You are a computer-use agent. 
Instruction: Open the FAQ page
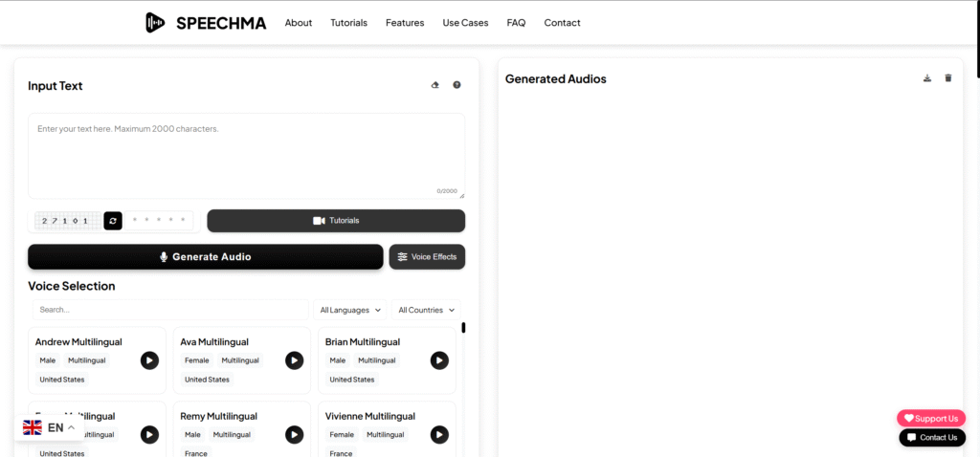(x=516, y=23)
